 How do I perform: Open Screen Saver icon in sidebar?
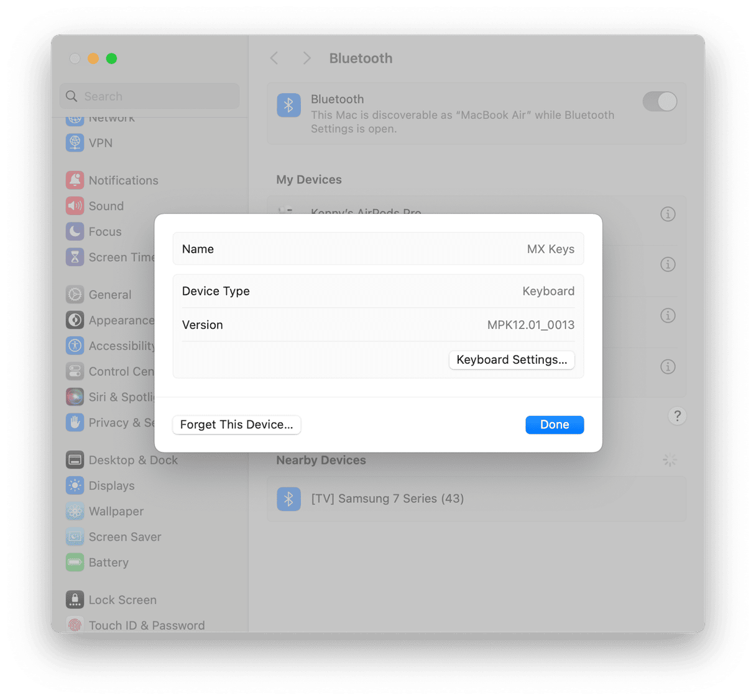75,537
